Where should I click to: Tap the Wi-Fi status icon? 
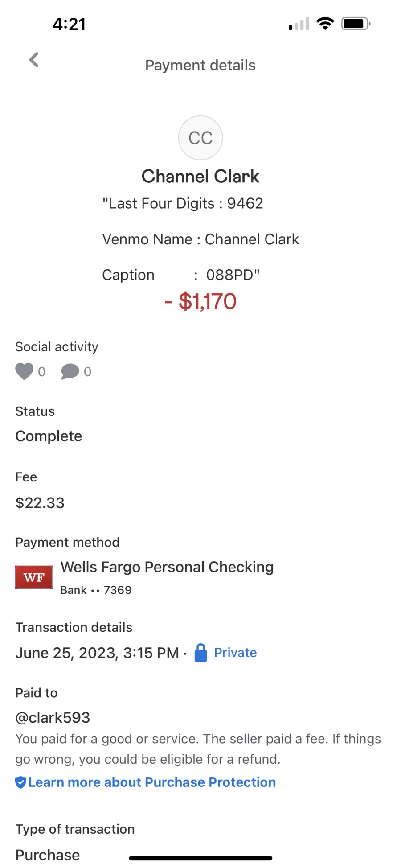click(x=325, y=24)
